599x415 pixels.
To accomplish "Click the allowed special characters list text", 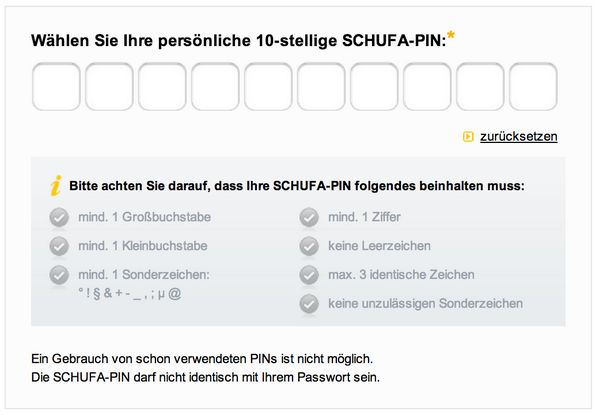I will click(130, 293).
